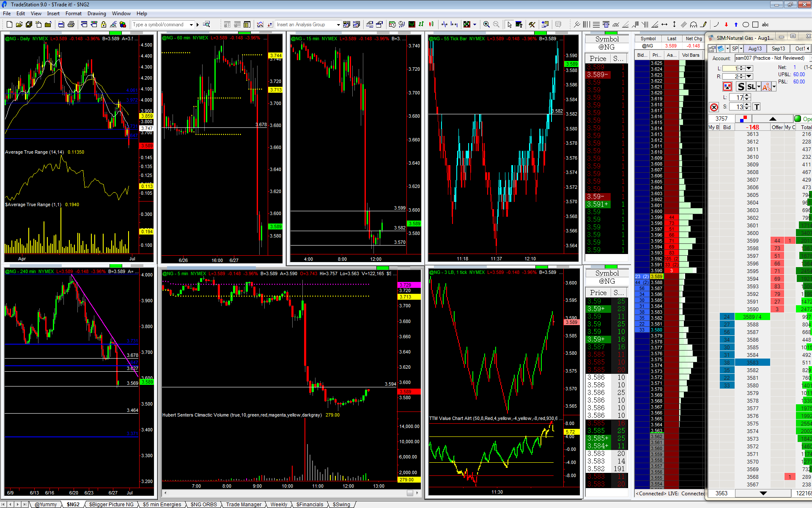Select the Pointer arrow tool

coord(509,25)
